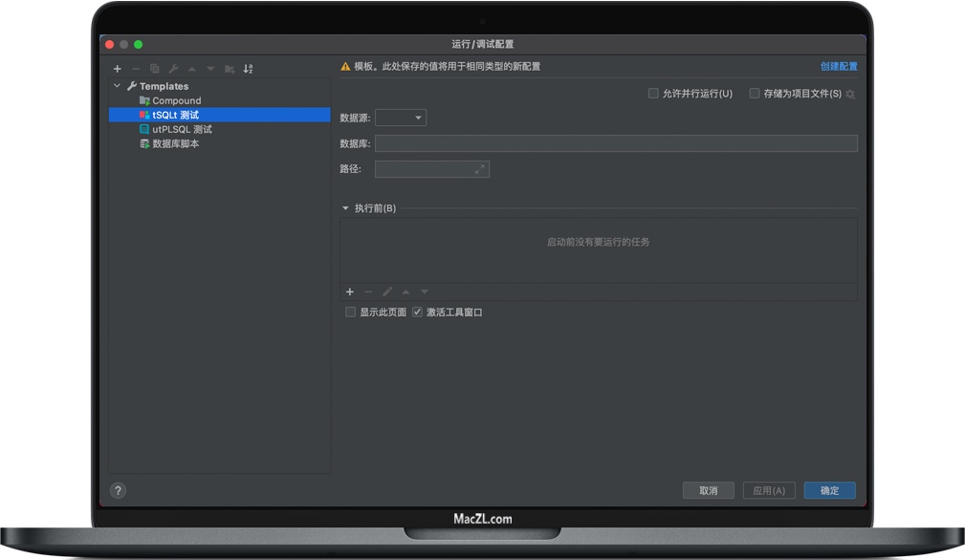Click the help question mark icon
Viewport: 965px width, 560px height.
[118, 489]
